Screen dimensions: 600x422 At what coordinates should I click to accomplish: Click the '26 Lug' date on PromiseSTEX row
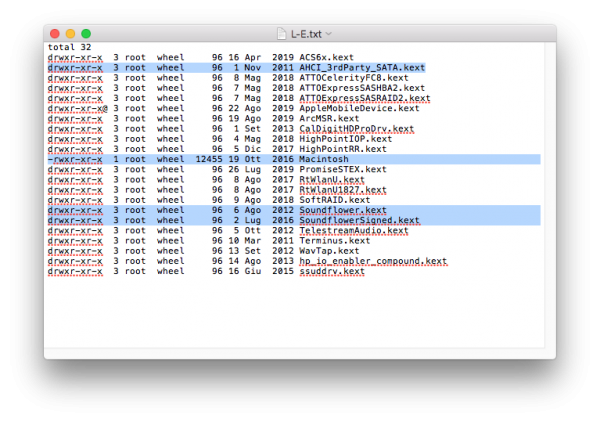[x=245, y=169]
